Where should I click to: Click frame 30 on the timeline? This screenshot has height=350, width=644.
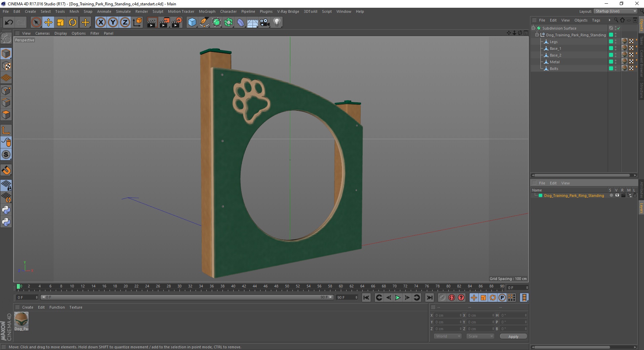click(179, 287)
